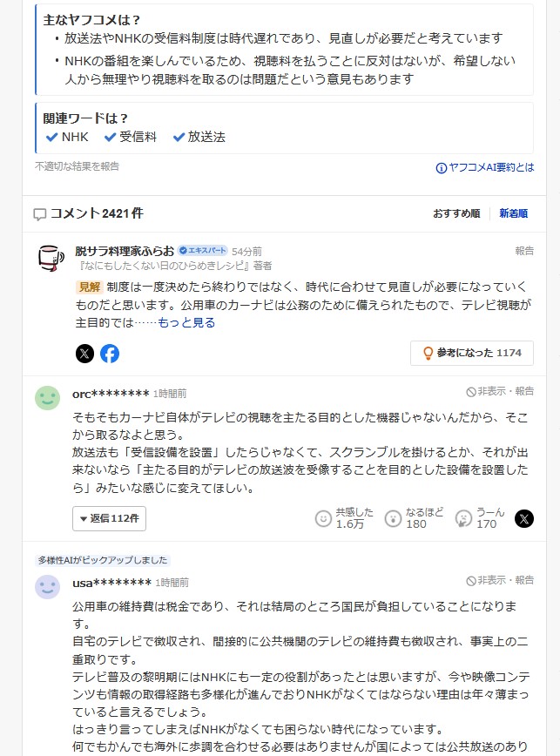Viewport: 560px width, 756px height.
Task: Open ヤフコメAI要約とは info link
Action: click(x=485, y=167)
